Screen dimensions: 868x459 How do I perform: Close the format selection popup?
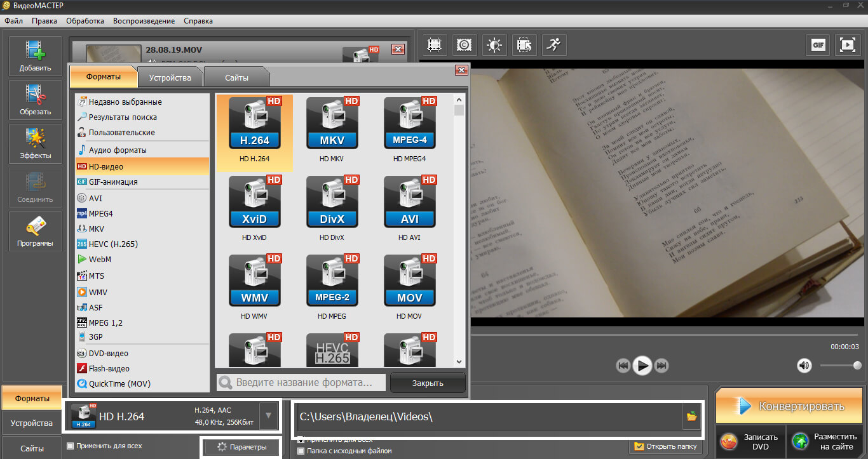click(461, 70)
